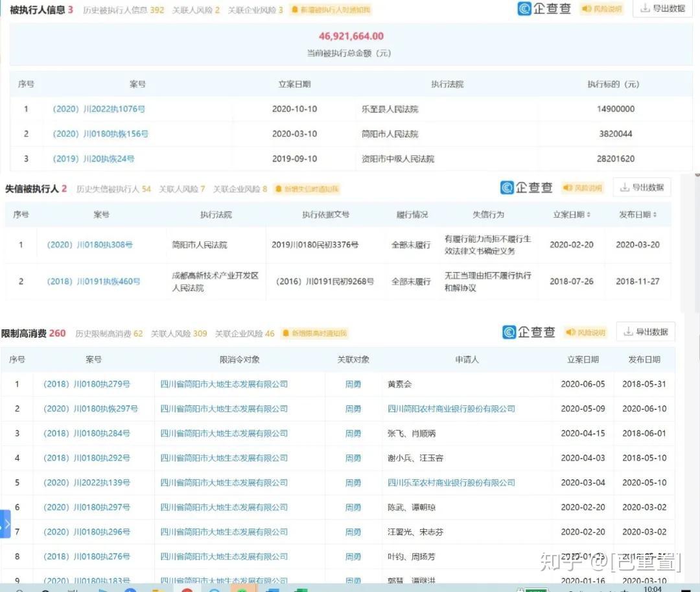Select the 乐至县人民法院 cell
This screenshot has height=592, width=700.
(x=390, y=109)
